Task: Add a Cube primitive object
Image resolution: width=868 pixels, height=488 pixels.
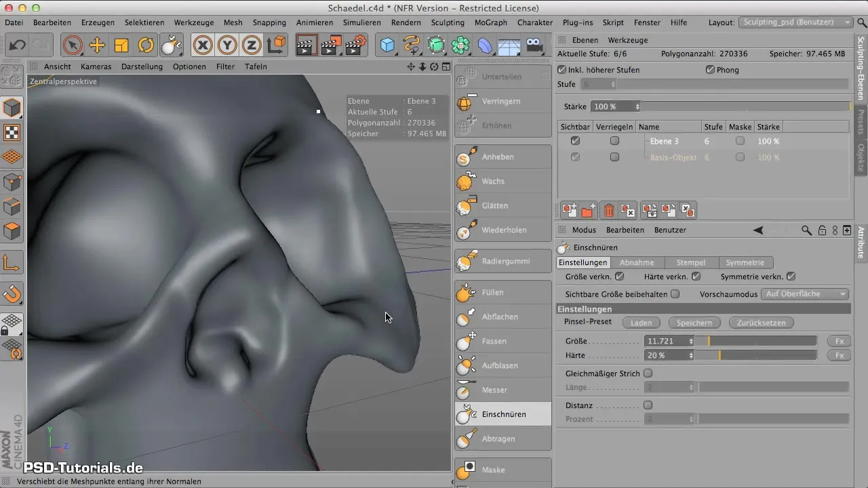Action: 387,45
